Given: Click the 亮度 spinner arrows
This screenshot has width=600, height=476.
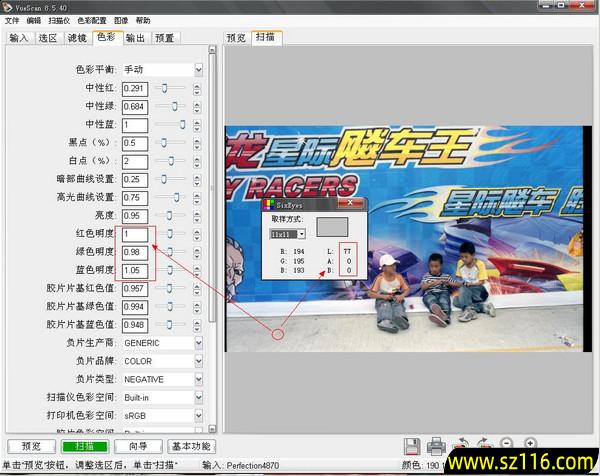Looking at the screenshot, I should [x=197, y=217].
